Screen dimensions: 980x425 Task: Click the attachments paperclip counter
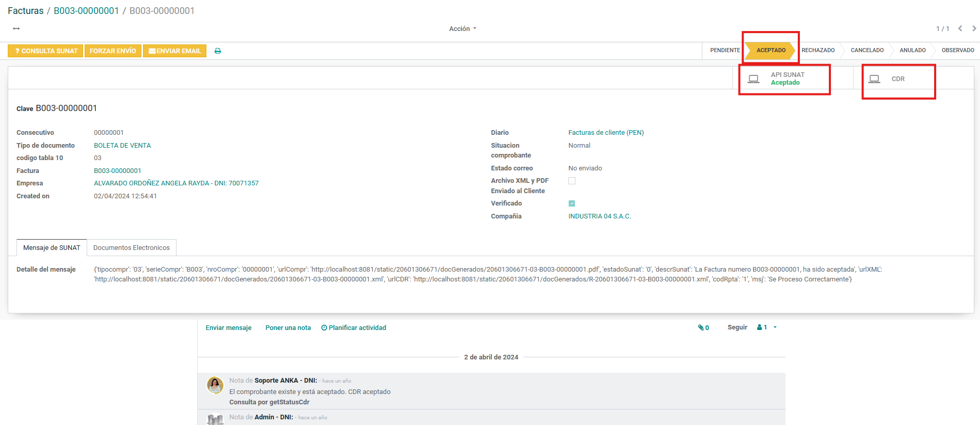(x=703, y=328)
